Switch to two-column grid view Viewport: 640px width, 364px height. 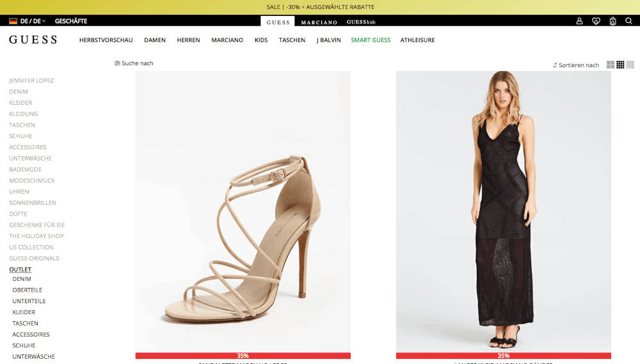610,65
